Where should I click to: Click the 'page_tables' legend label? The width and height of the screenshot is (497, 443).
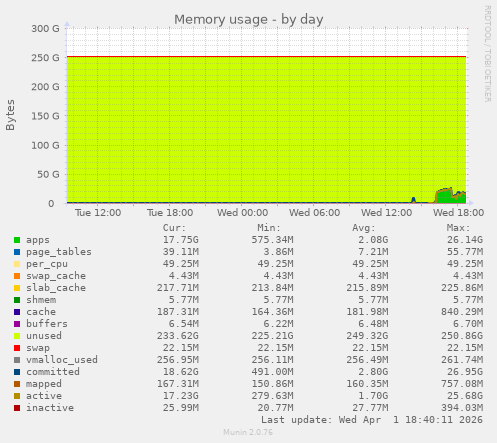[x=59, y=252]
